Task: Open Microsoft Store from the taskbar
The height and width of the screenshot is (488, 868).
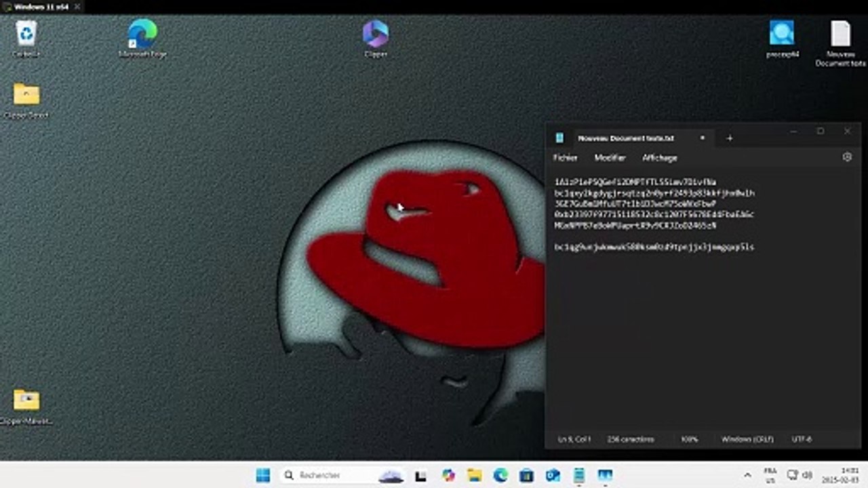Action: 526,475
